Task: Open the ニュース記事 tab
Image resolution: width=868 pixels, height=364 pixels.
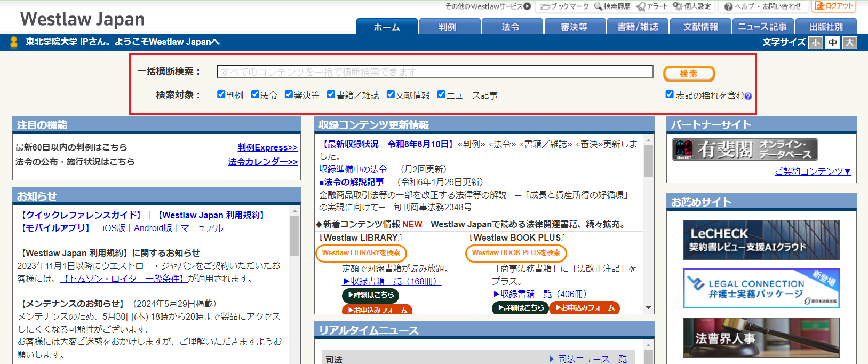Action: coord(762,27)
